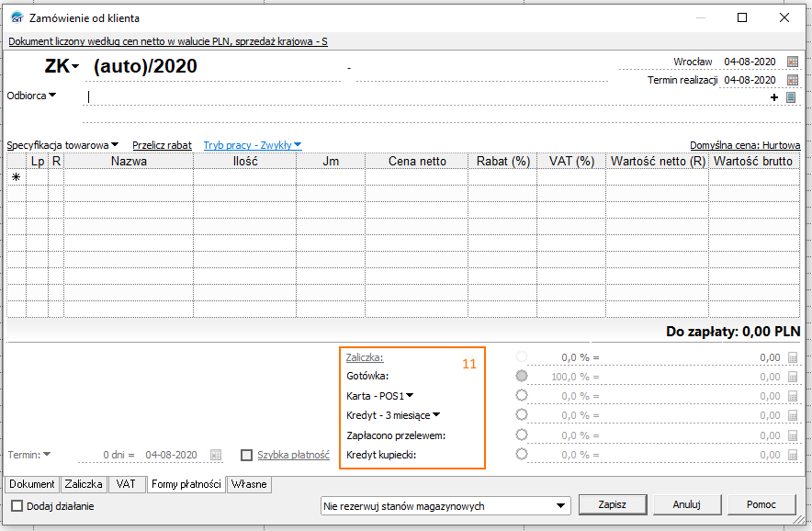Click calculator icon in Gotówka row
This screenshot has height=531, width=812.
pos(794,377)
